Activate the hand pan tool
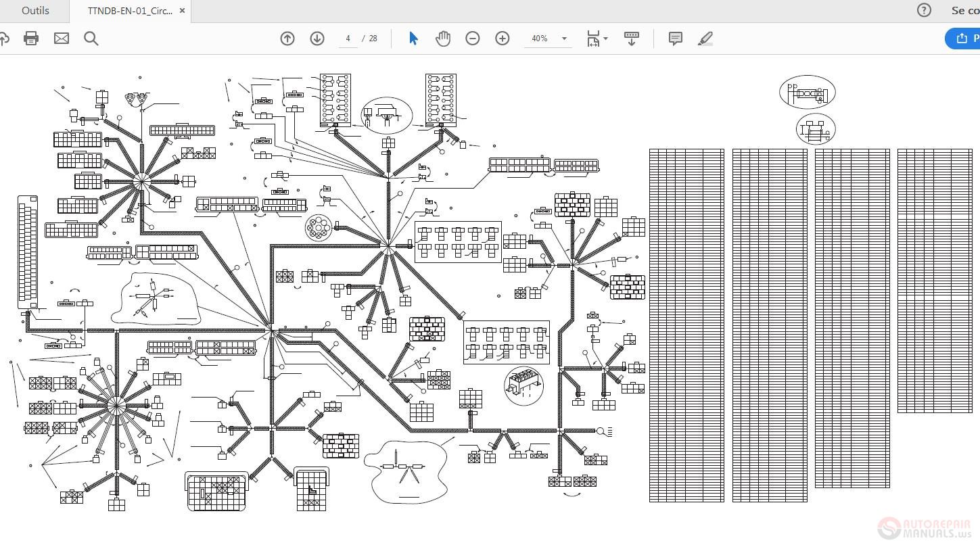 (x=443, y=39)
